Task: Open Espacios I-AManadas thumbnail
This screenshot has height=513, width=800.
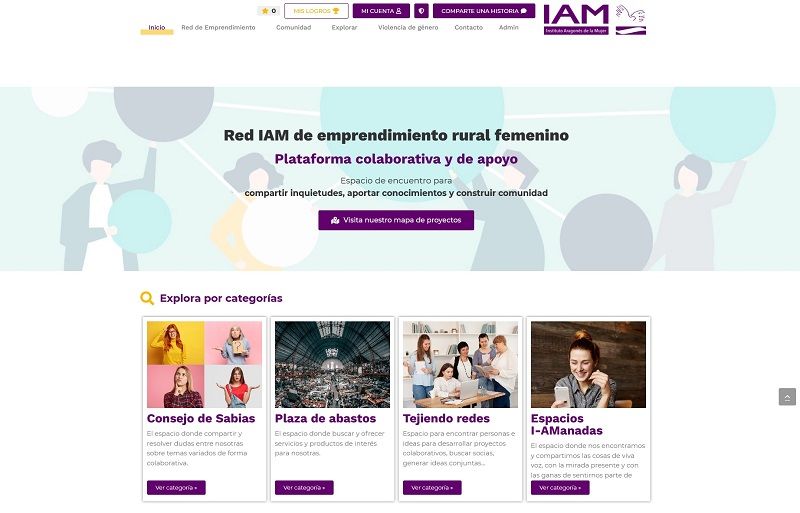Action: [x=588, y=364]
